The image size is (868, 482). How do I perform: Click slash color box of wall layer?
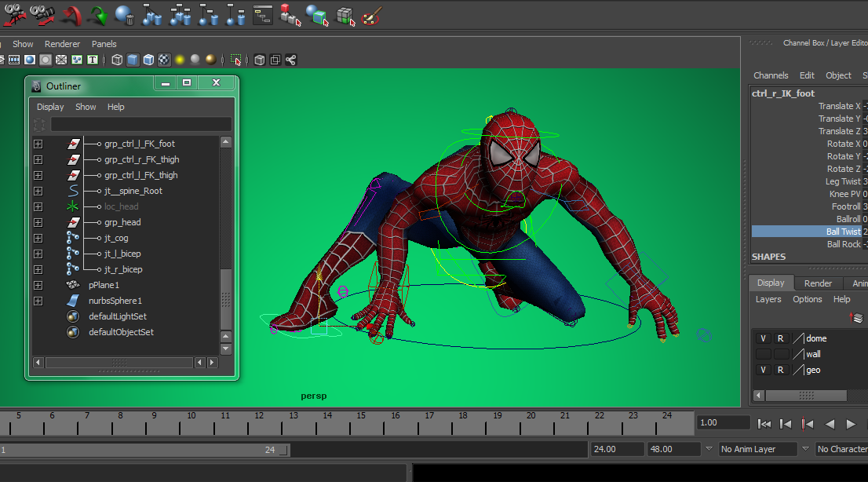click(798, 354)
